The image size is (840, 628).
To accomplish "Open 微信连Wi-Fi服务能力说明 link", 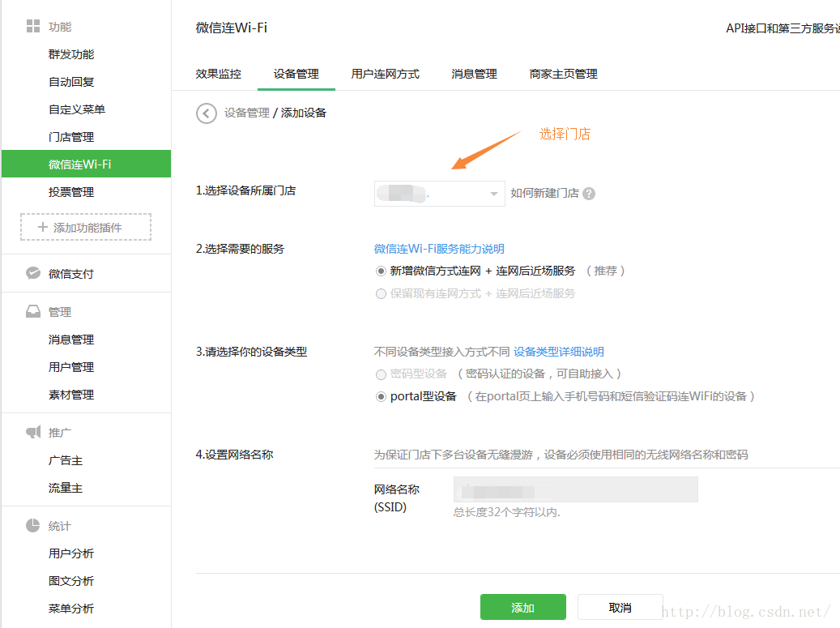I will coord(439,249).
